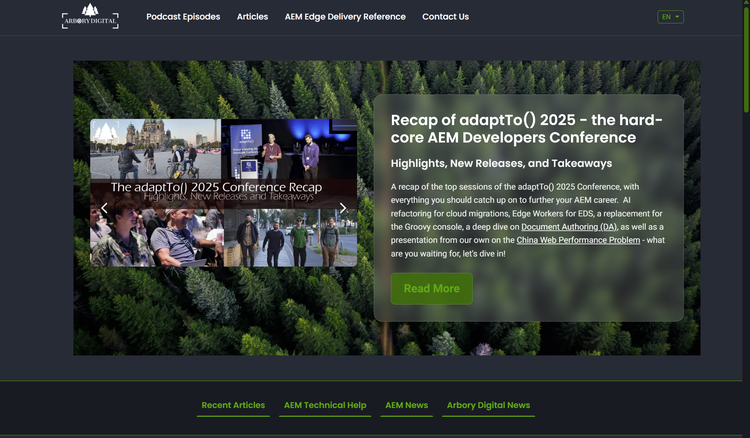Go to previous carousel slide arrow

pyautogui.click(x=104, y=208)
